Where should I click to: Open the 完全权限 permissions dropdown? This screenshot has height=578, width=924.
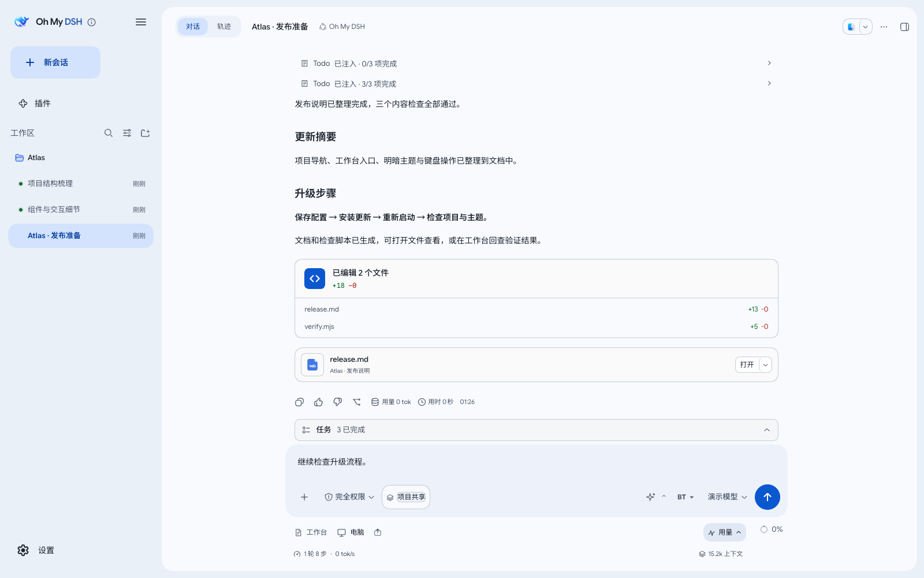tap(349, 497)
